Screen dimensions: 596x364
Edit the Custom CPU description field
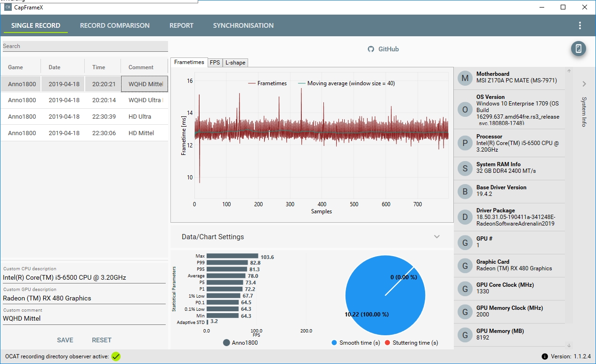tap(84, 277)
